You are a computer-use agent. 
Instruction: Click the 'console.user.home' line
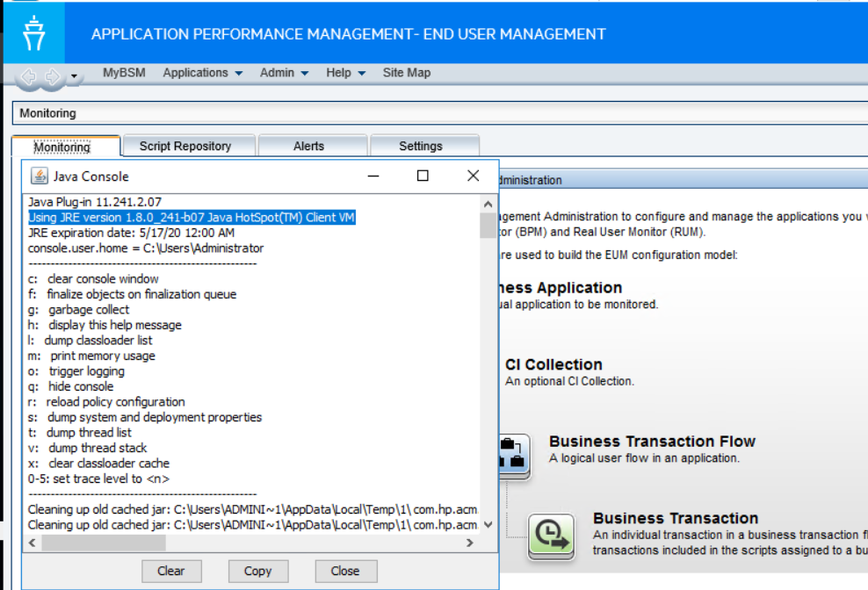click(146, 248)
